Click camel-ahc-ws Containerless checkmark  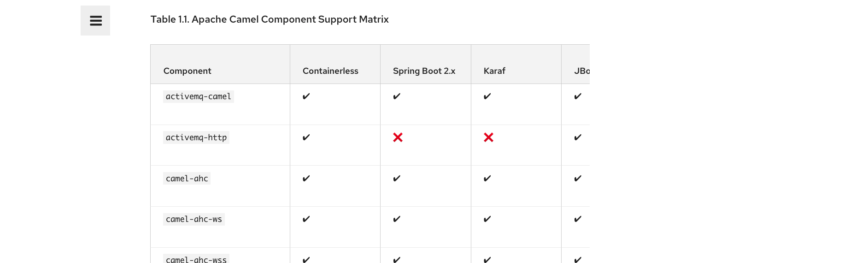pos(306,219)
